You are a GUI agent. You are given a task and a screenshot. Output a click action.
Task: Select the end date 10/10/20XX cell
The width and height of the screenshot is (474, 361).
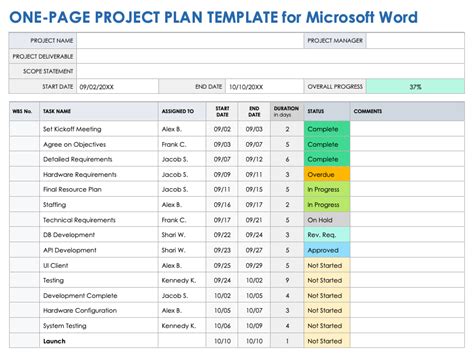[x=265, y=87]
